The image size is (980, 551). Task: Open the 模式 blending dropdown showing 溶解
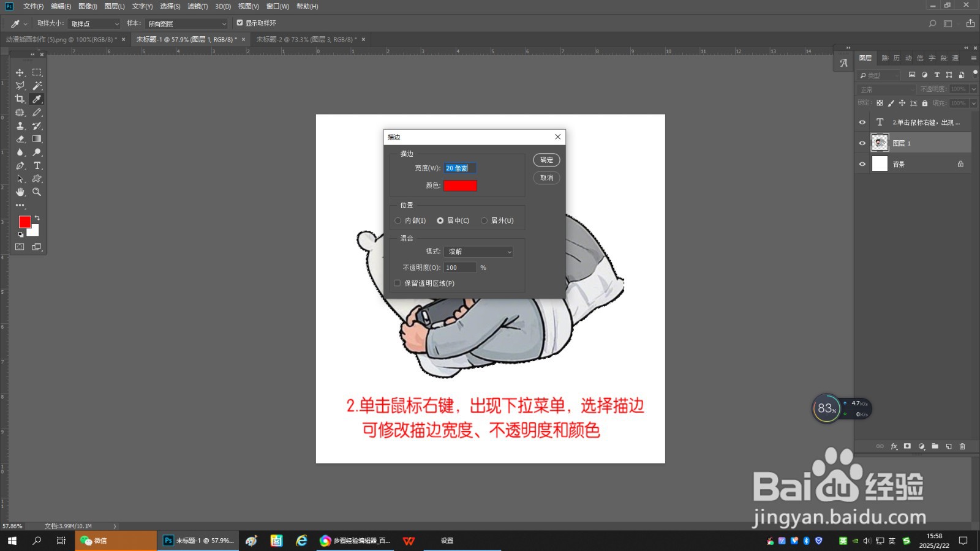click(x=480, y=252)
